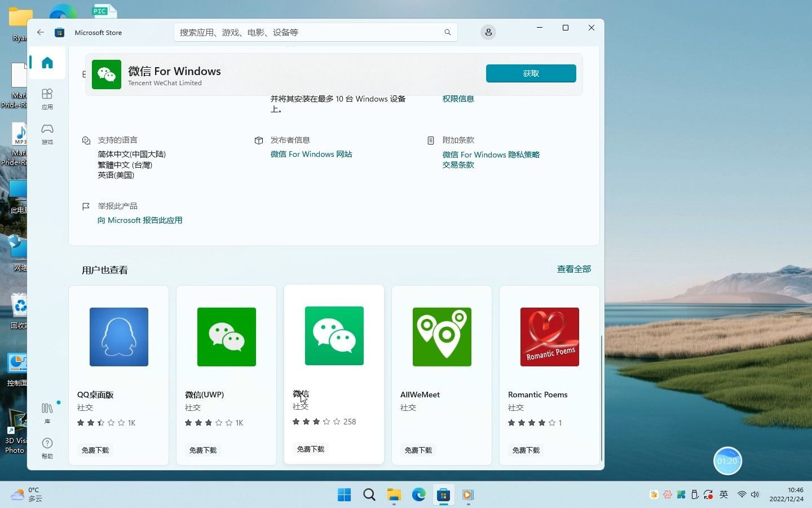Click the PIC file icon on the desktop
The image size is (812, 508).
point(105,11)
